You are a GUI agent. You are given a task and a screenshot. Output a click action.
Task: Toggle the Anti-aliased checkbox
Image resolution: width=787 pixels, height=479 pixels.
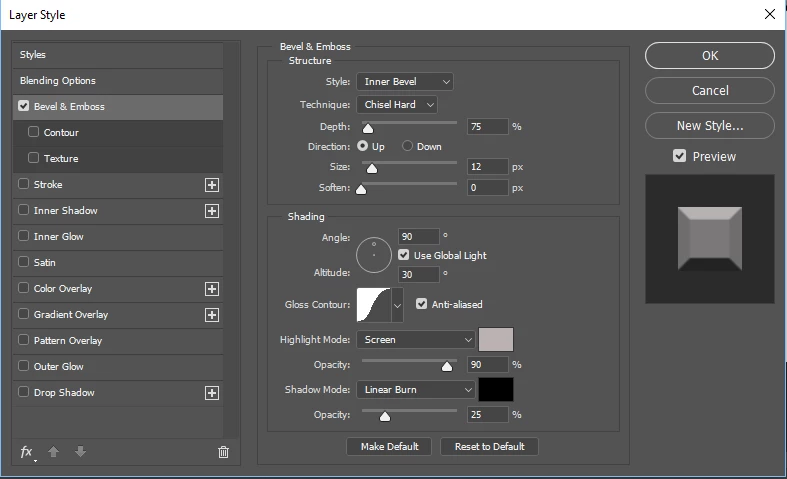(422, 304)
